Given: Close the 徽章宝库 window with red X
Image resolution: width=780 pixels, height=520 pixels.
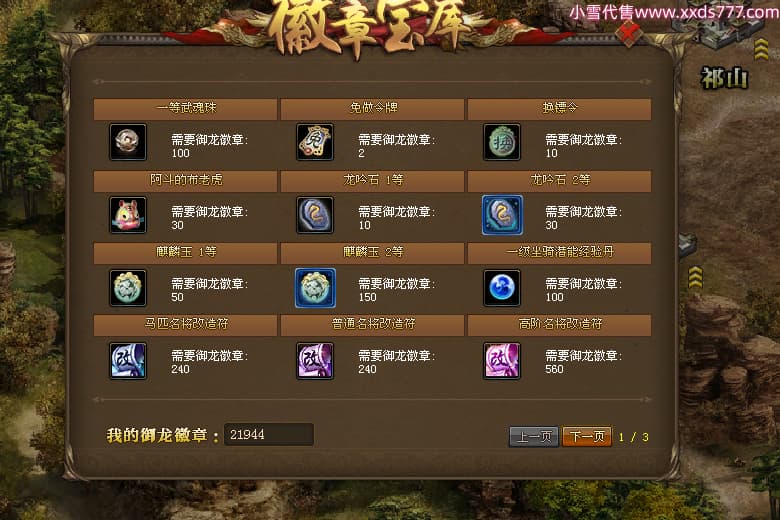Looking at the screenshot, I should 630,33.
